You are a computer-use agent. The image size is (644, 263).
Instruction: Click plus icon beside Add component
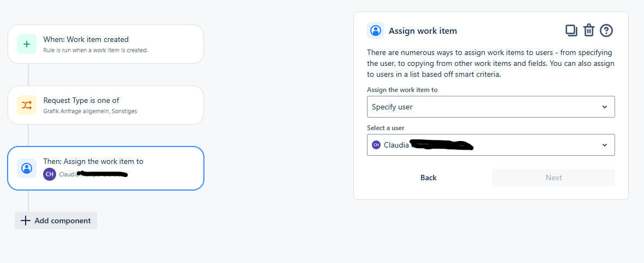26,221
